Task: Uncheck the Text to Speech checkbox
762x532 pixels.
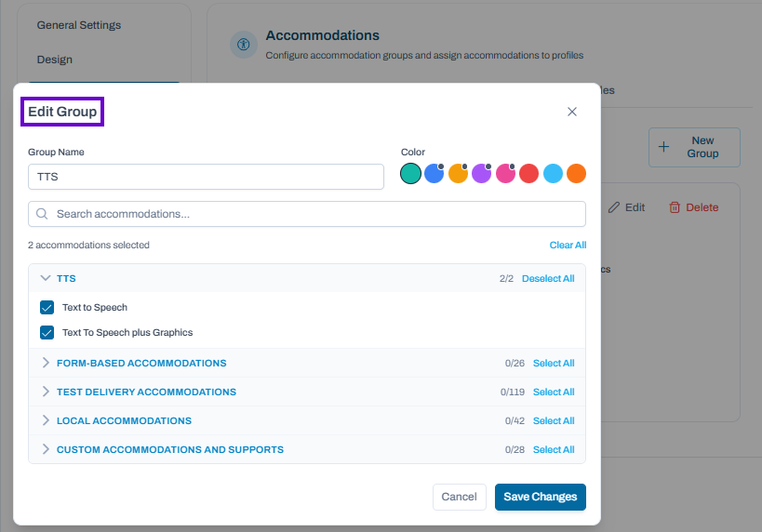Action: point(47,308)
